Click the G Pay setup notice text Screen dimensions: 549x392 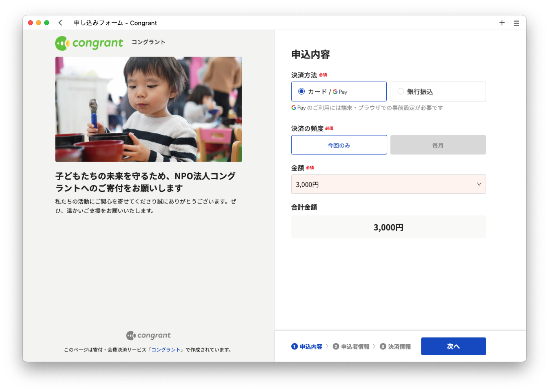[367, 108]
